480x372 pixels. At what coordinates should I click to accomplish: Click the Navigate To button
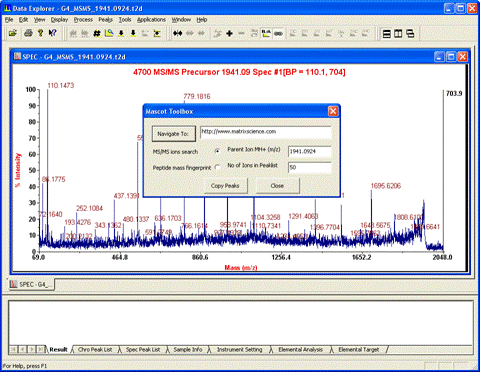click(173, 134)
